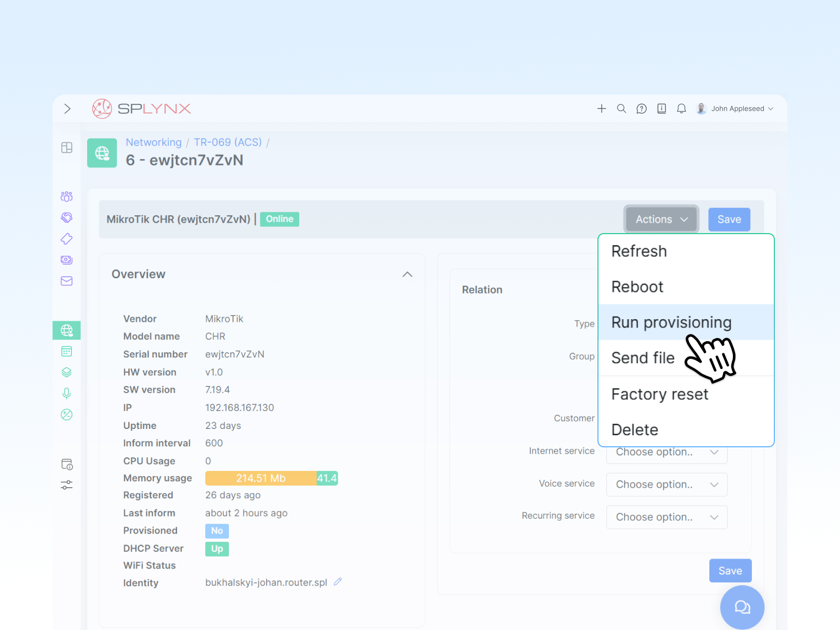Open the Actions dropdown menu
Image resolution: width=840 pixels, height=630 pixels.
[661, 219]
